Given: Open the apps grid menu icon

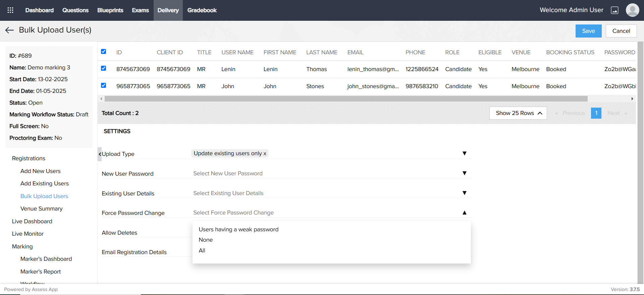Looking at the screenshot, I should tap(10, 10).
